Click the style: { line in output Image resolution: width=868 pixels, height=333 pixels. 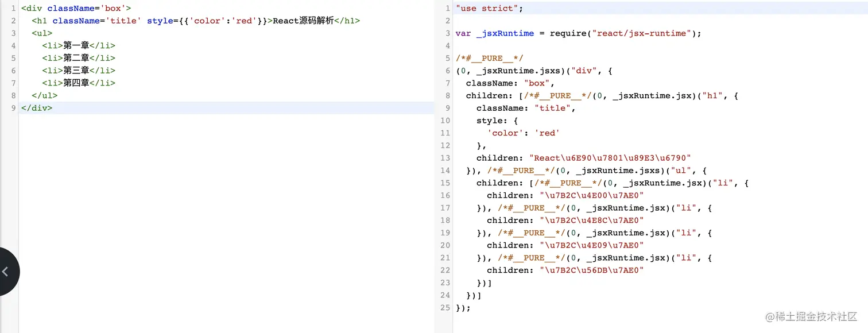[x=497, y=121]
